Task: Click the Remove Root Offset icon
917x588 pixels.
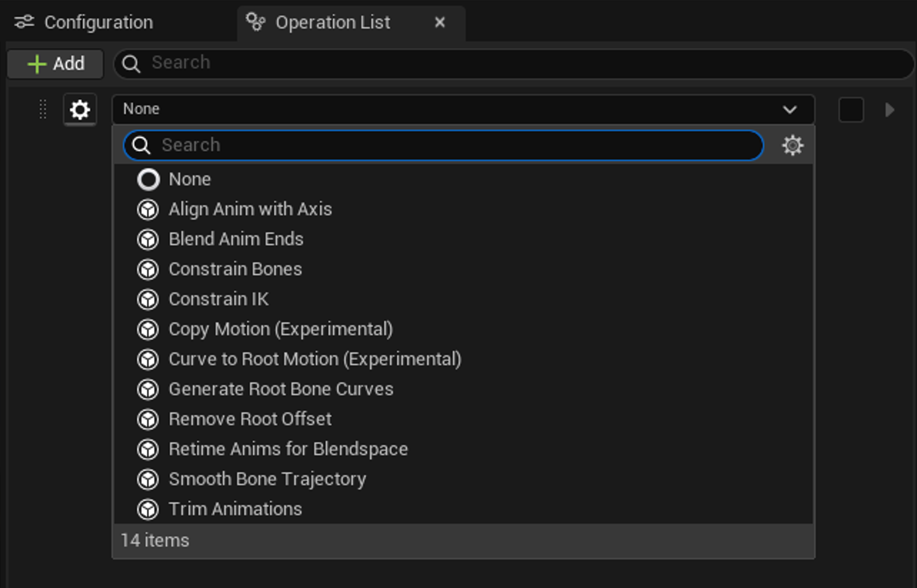Action: click(x=148, y=419)
